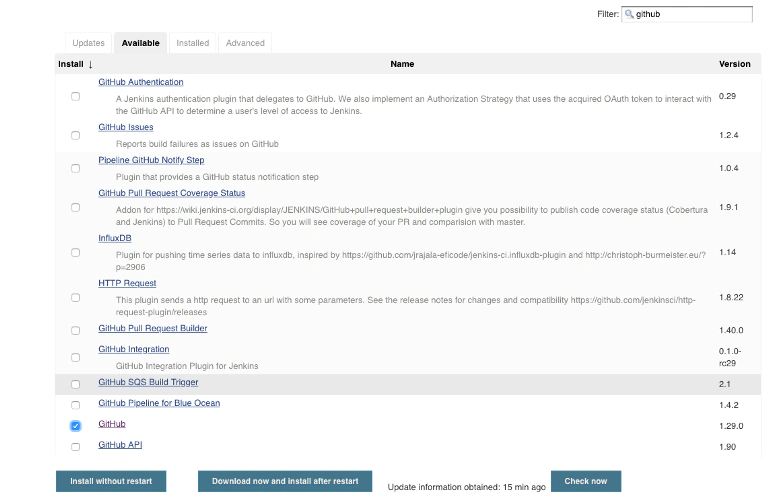Click the Version column header
The image size is (764, 500).
point(734,64)
